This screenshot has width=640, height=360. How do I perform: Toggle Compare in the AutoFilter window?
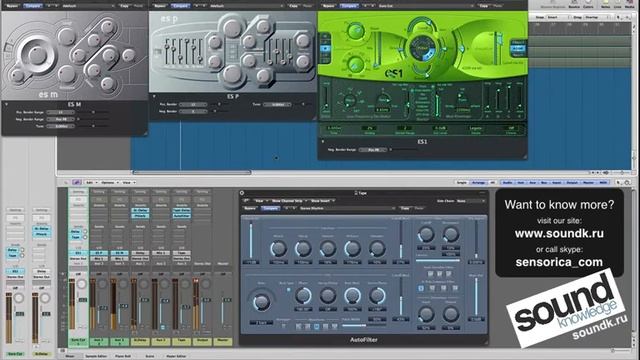(x=270, y=208)
